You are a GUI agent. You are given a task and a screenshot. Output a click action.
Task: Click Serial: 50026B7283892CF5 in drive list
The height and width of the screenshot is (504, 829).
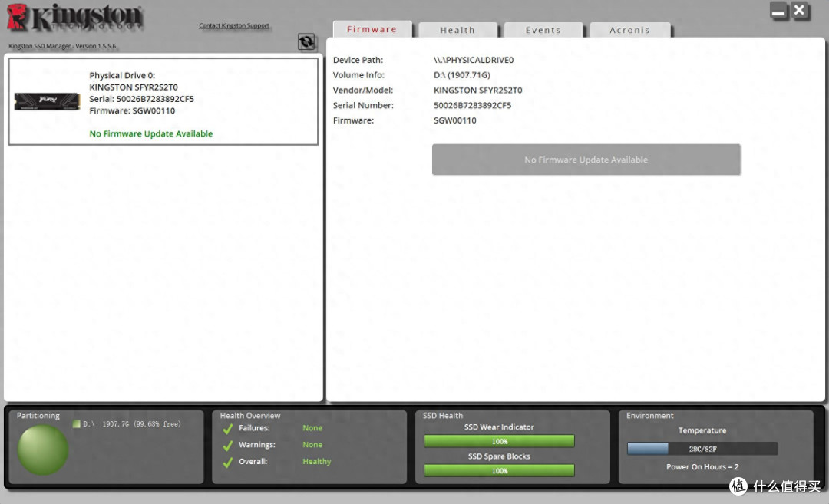142,99
